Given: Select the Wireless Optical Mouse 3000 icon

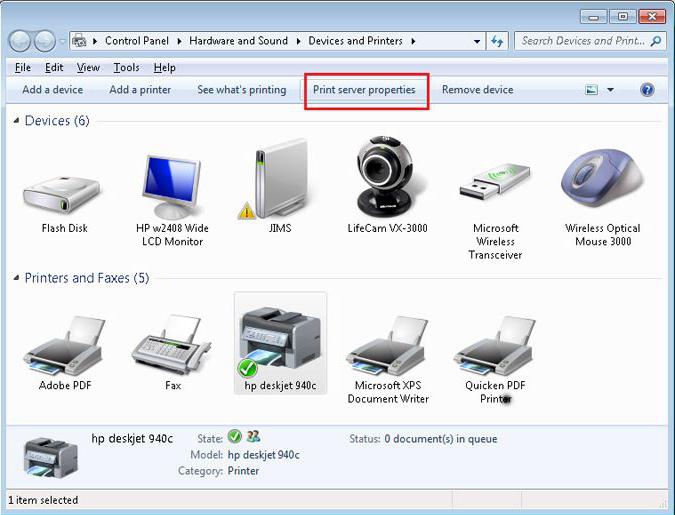Looking at the screenshot, I should [603, 178].
